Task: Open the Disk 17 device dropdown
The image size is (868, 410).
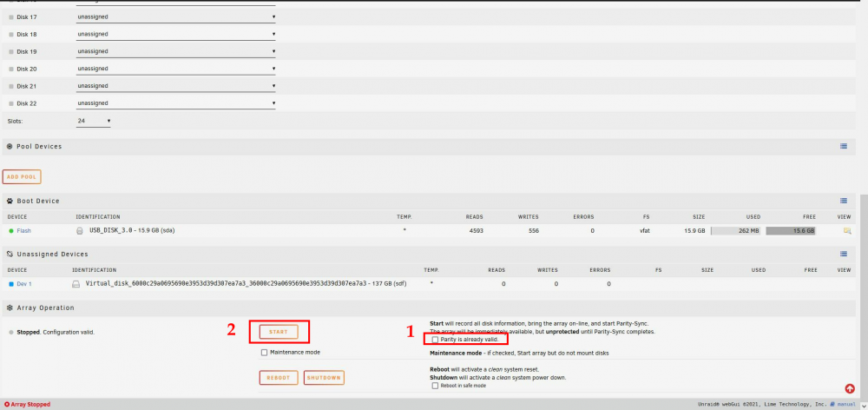Action: pyautogui.click(x=176, y=17)
